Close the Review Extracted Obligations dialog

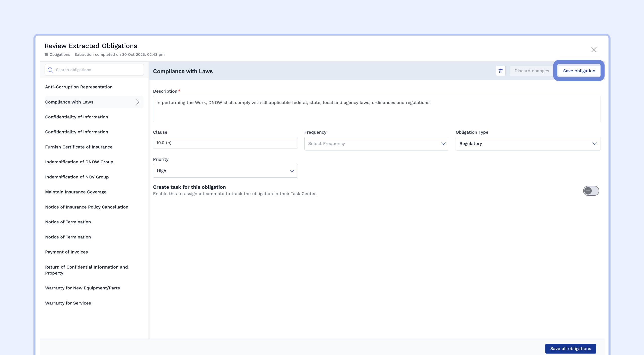[x=594, y=50]
